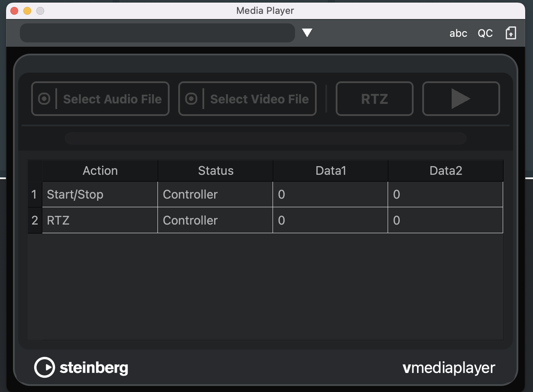
Task: Click the Play triangle button
Action: point(461,99)
